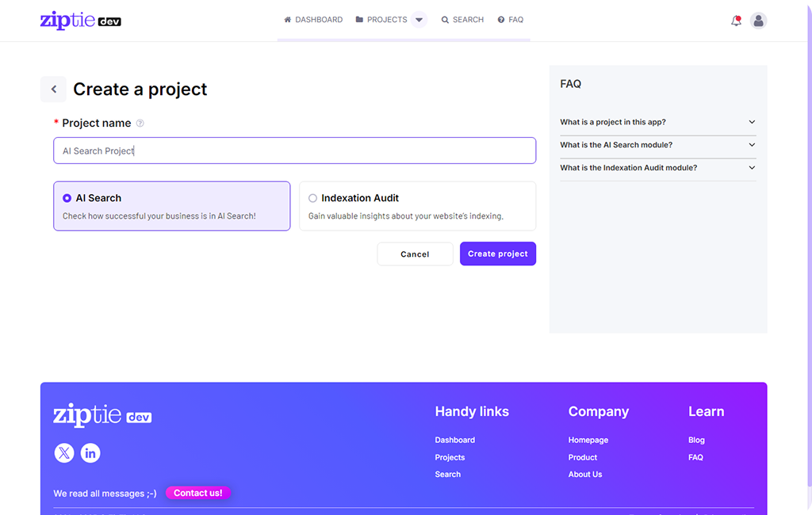Click the Contact us! button in footer

(x=197, y=493)
